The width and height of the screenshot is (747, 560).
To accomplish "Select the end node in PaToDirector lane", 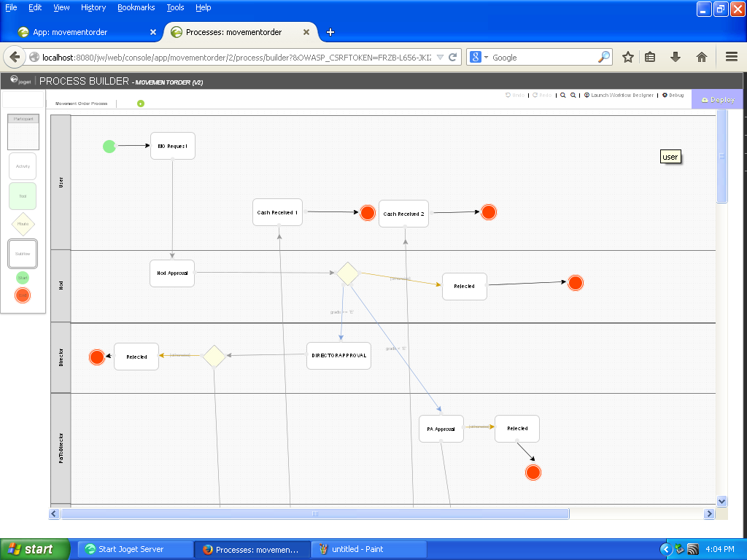I will point(533,472).
